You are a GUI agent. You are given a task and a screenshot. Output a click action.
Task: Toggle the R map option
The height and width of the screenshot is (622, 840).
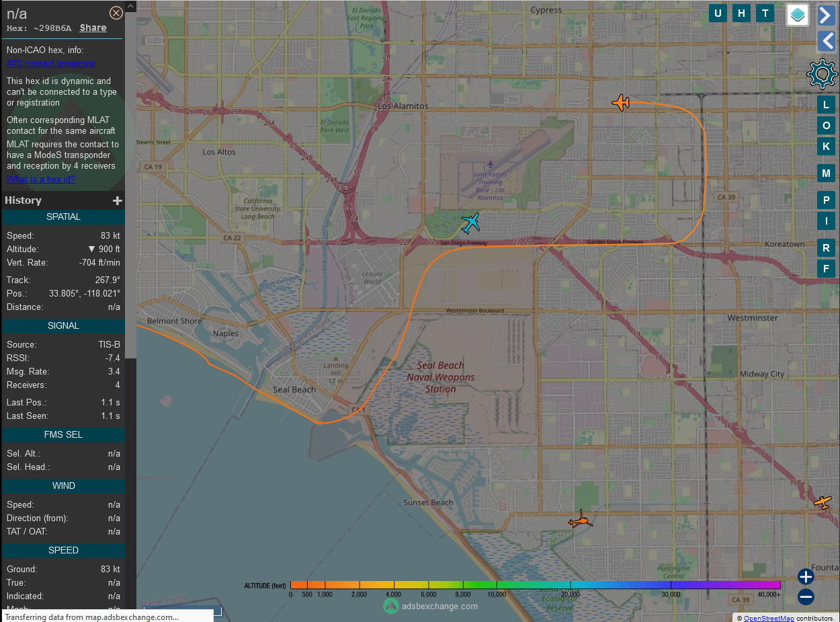[x=827, y=248]
